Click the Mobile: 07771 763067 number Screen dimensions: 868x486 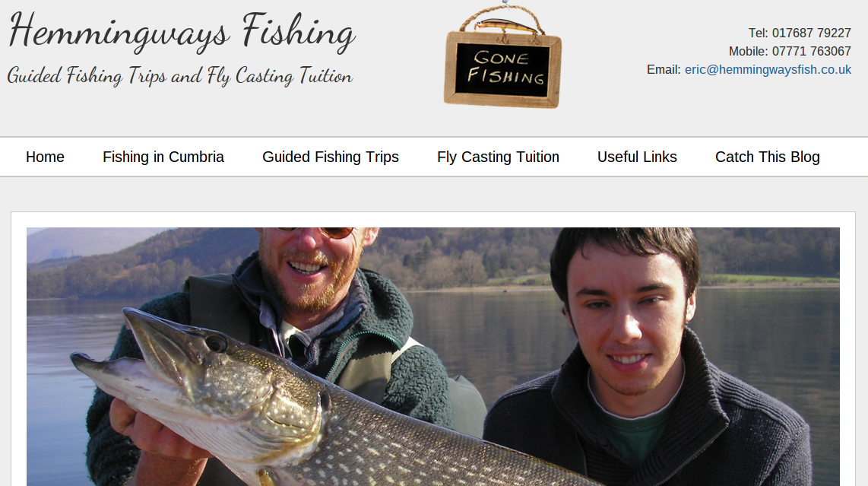point(790,52)
